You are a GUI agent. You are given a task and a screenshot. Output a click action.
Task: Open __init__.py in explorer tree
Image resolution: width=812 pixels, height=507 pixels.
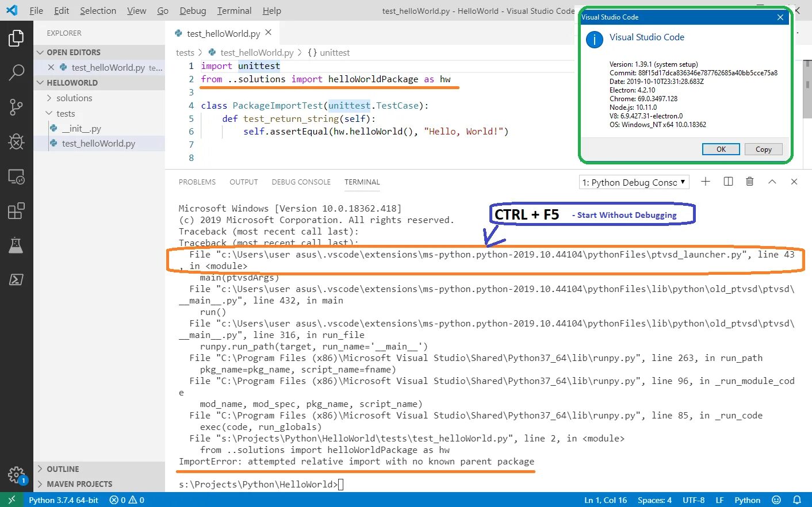(81, 129)
